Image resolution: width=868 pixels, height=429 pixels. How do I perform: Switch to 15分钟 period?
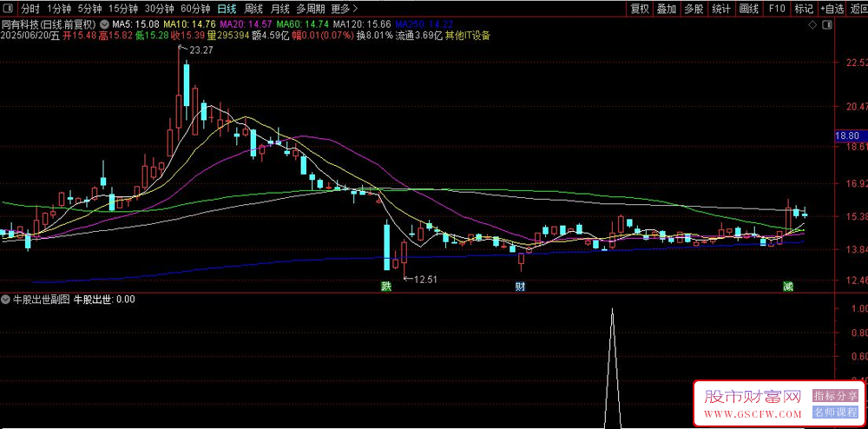[122, 9]
